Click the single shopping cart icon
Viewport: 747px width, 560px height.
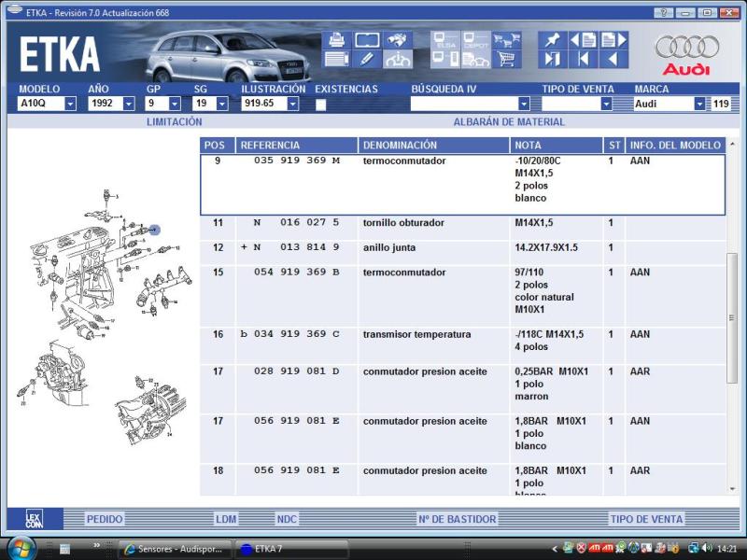point(506,59)
